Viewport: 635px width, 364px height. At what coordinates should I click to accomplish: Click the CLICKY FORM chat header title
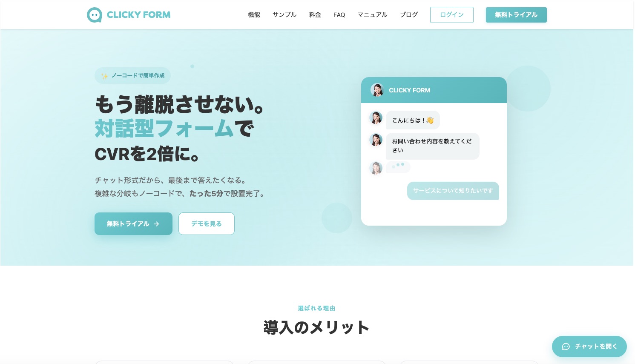click(x=410, y=90)
